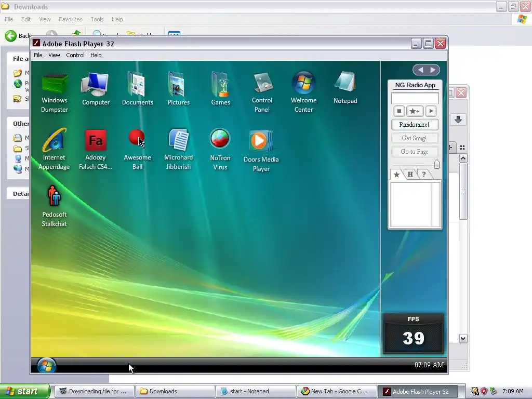Image resolution: width=532 pixels, height=399 pixels.
Task: Click the Vista start orb
Action: click(x=46, y=366)
